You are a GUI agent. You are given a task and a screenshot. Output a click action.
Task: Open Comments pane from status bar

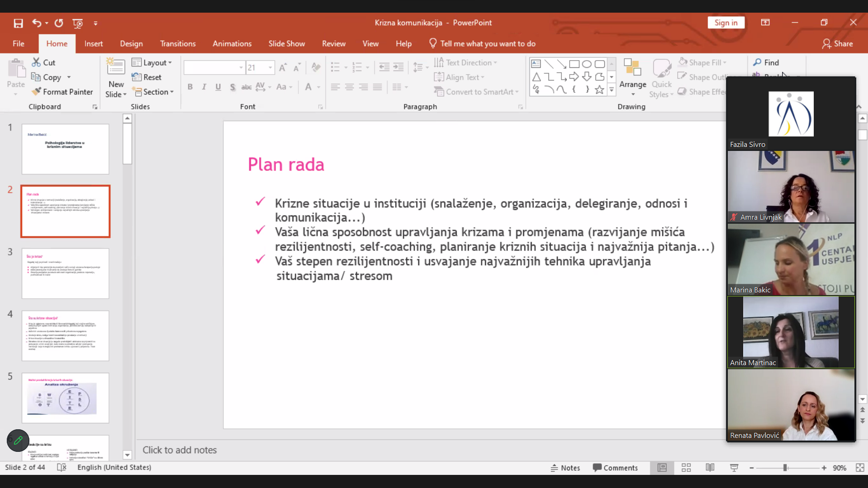(x=615, y=468)
